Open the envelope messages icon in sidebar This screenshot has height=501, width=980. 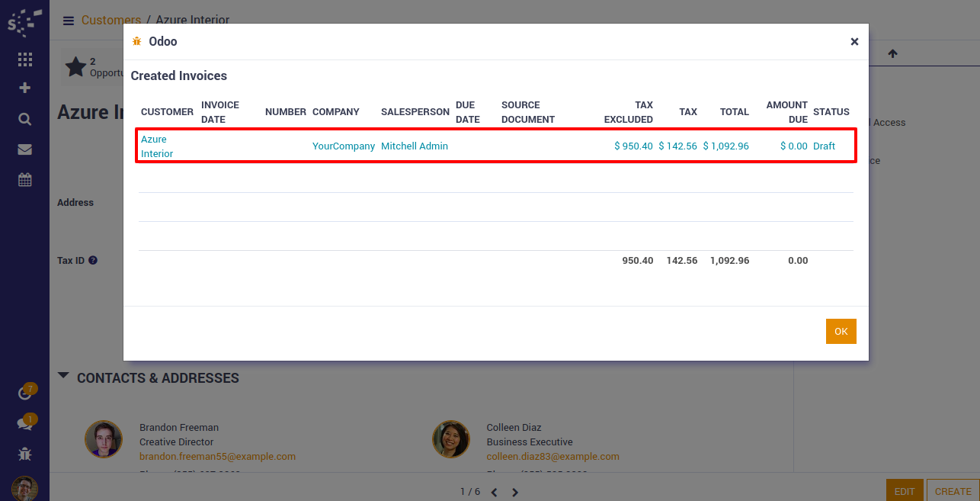coord(25,149)
